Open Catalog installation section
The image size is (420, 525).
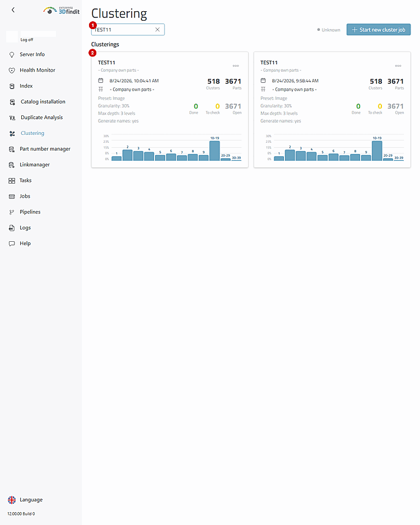tap(43, 101)
